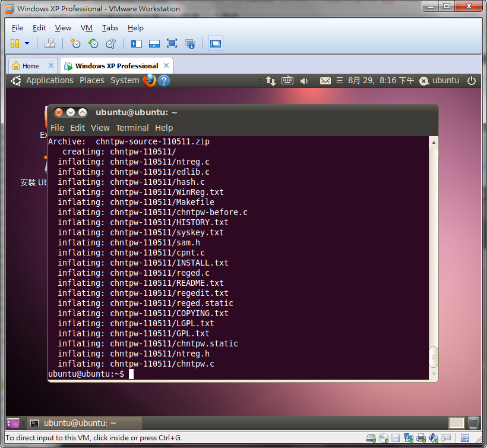Open VMware Edit menu
This screenshot has height=448, width=487.
point(39,28)
